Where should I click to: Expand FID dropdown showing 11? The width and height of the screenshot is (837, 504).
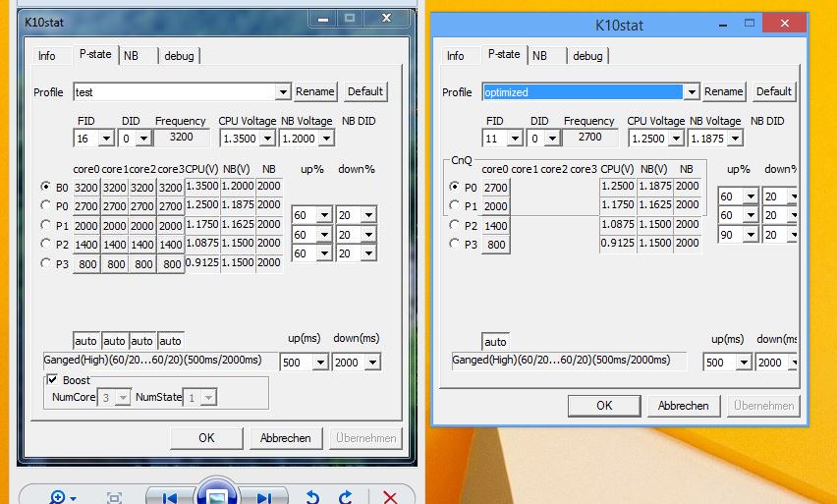pyautogui.click(x=515, y=139)
